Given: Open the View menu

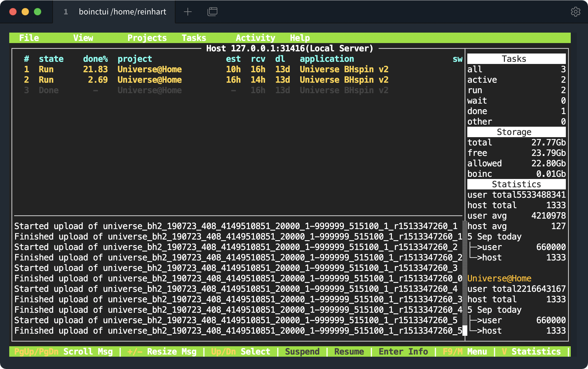Looking at the screenshot, I should (83, 38).
